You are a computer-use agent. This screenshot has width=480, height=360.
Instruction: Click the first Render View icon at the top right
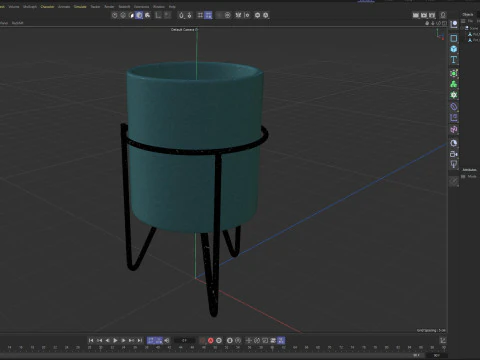point(416,15)
